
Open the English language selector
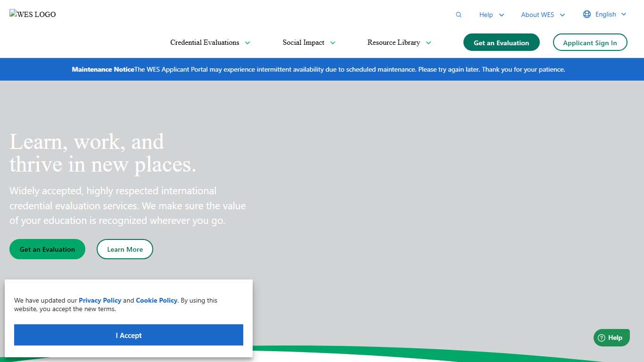(x=605, y=14)
